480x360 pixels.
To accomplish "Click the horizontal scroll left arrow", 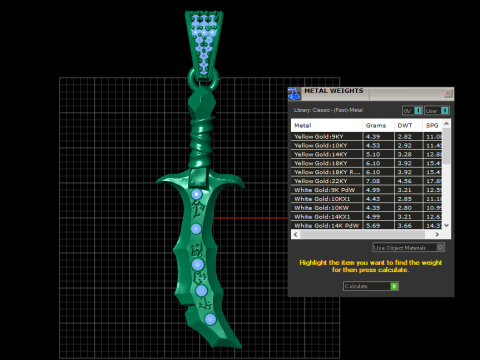I will coord(295,234).
